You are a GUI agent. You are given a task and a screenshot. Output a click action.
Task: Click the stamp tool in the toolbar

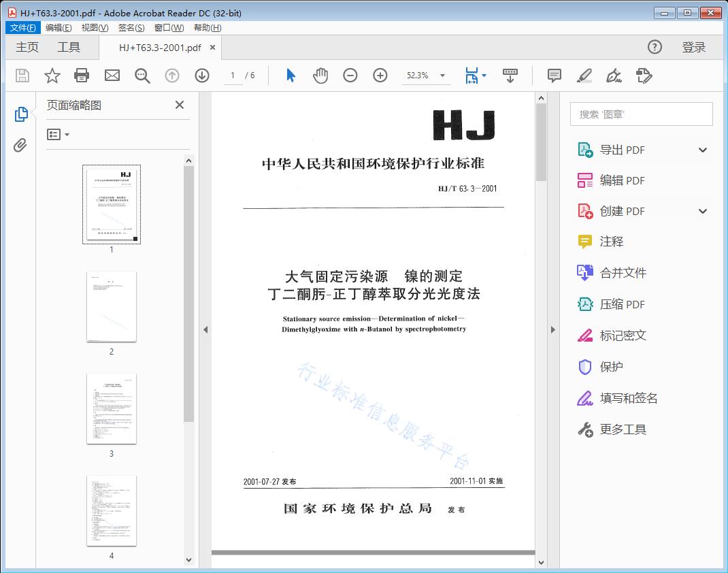[644, 76]
